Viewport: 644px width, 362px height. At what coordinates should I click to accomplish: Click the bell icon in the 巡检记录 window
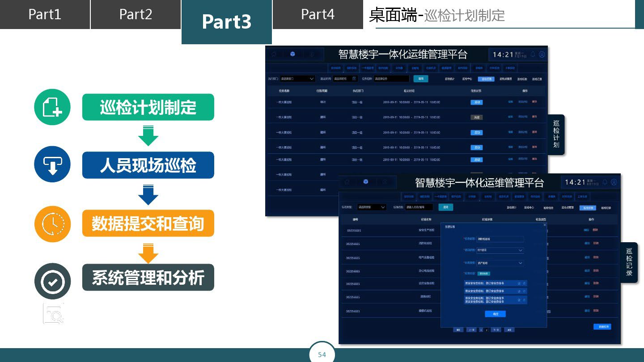605,182
